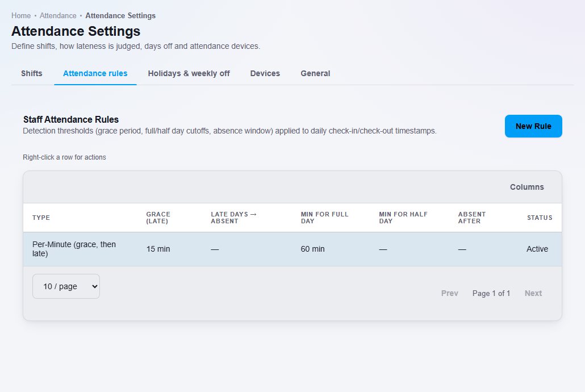Screen dimensions: 585x392
Task: Click the Min for Half Day header
Action: coord(403,218)
